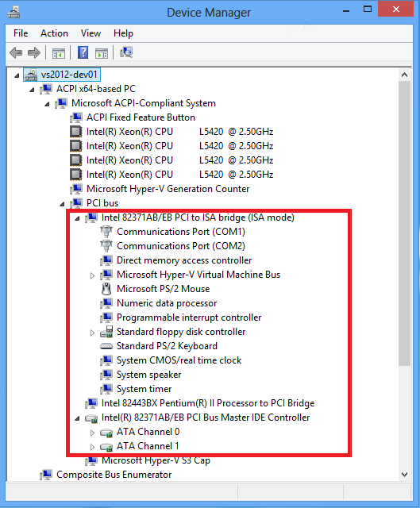
Task: Collapse the ACPI x64-based PC node
Action: 32,90
